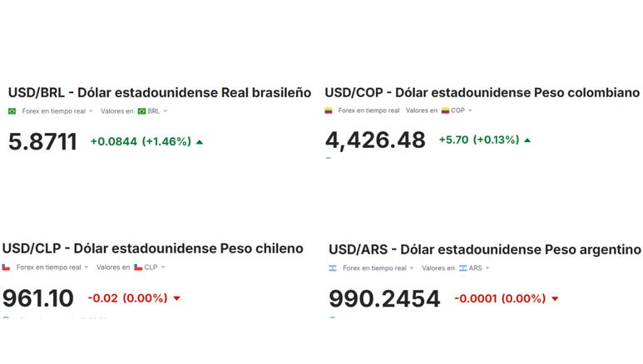The height and width of the screenshot is (364, 643).
Task: Click the 4,426.48 price value
Action: [375, 140]
